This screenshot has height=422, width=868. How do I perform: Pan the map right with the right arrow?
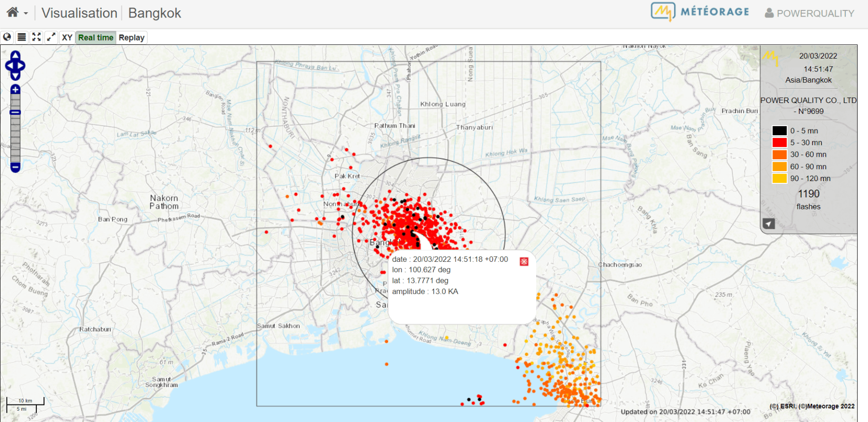22,66
